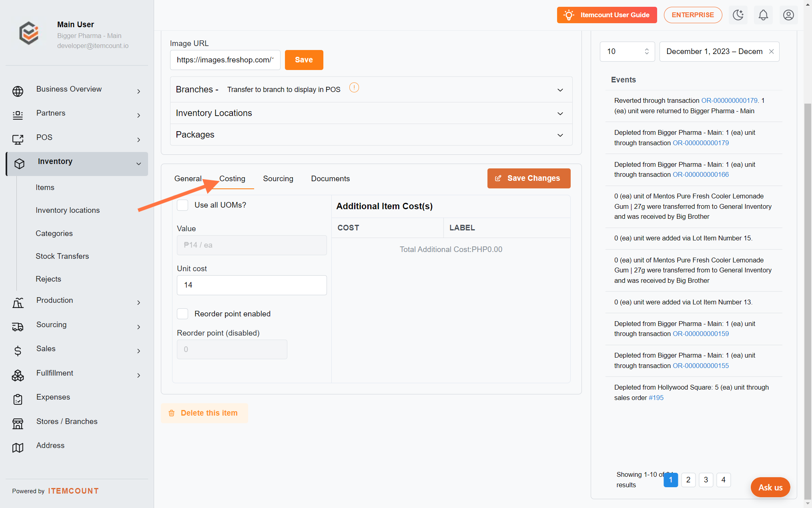Click the ENTERPRISE plan button
Screen dimensions: 812x508
click(693, 15)
